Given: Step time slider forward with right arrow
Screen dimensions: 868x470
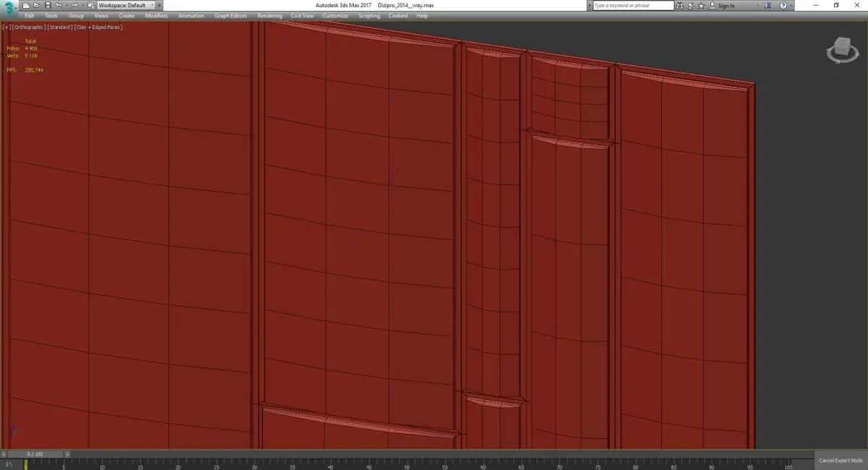Looking at the screenshot, I should click(67, 454).
